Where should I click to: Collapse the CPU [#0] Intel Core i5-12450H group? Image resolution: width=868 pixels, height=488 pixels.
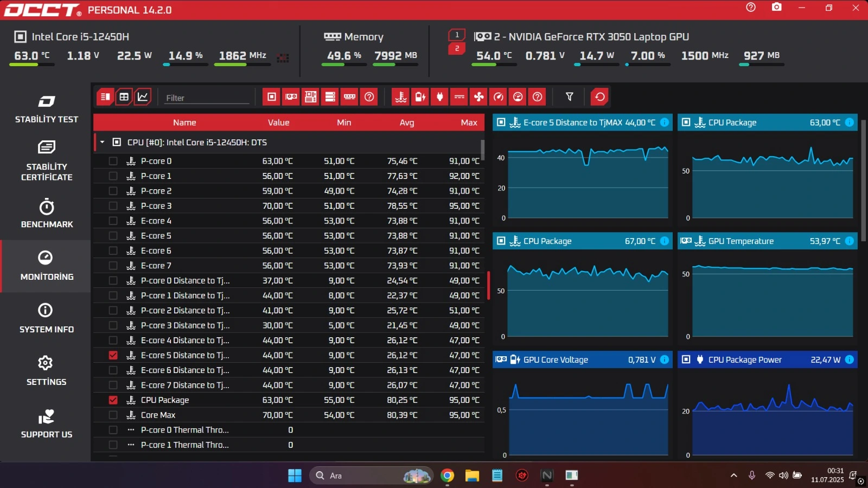[102, 142]
